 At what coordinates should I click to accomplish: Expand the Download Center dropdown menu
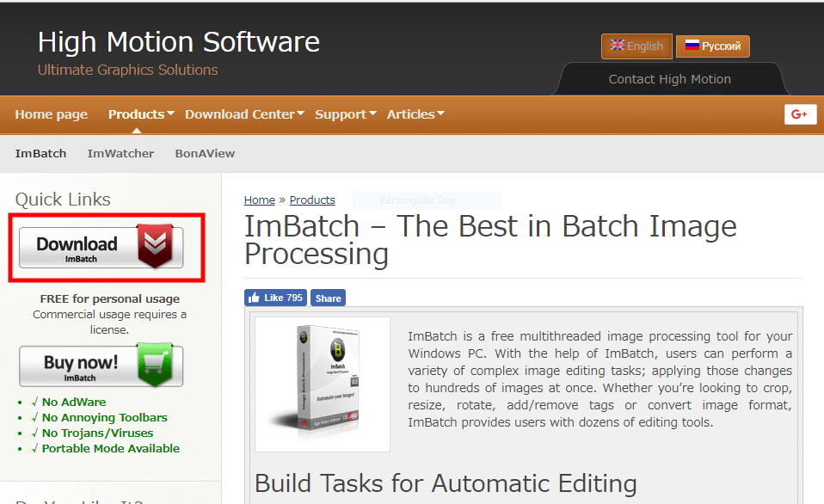(x=244, y=114)
